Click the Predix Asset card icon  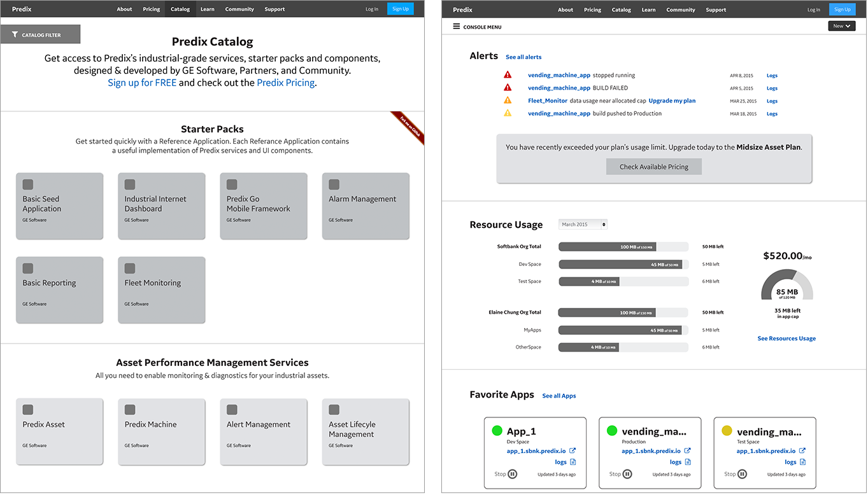click(x=28, y=410)
